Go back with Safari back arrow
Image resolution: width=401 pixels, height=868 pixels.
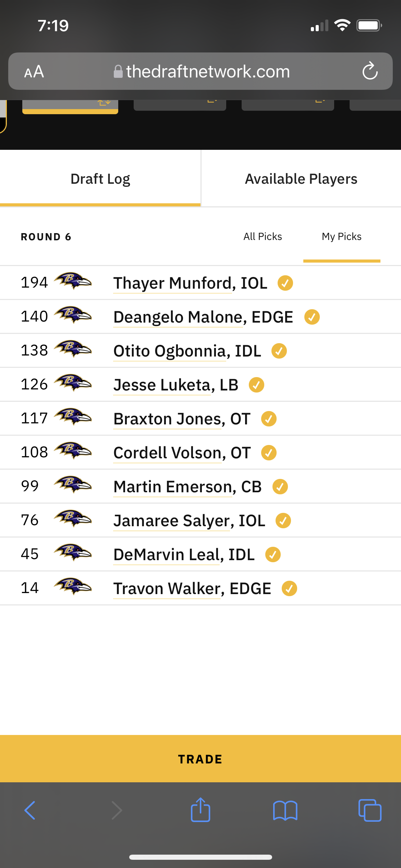tap(30, 810)
